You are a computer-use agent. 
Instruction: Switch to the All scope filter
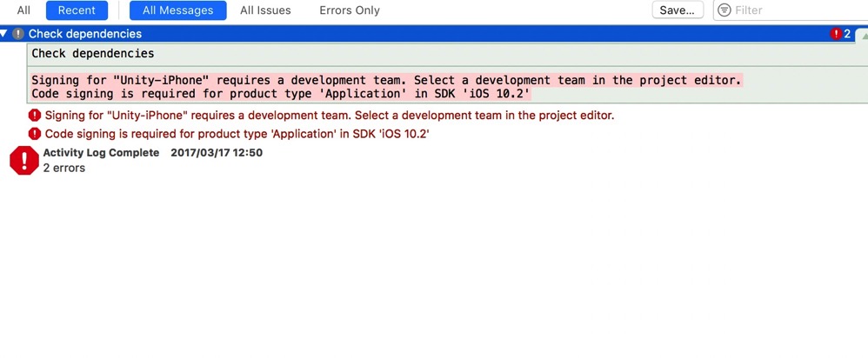pyautogui.click(x=23, y=10)
